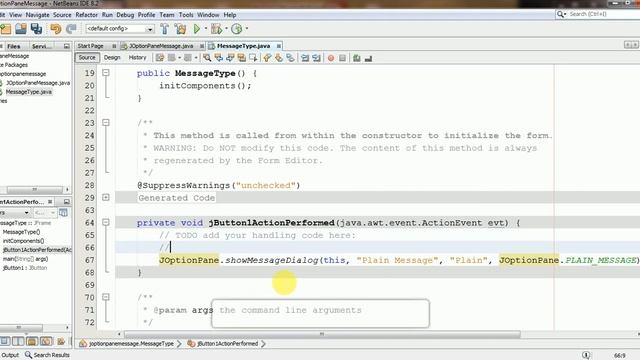Click the Search Results magnifier icon
Screen dimensions: 640x360
point(28,355)
